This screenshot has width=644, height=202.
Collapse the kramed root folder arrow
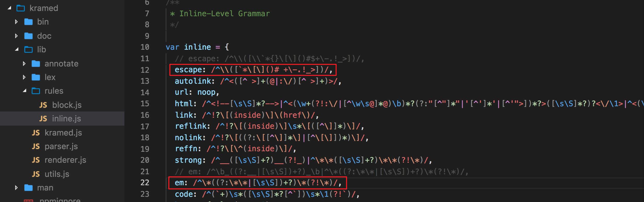[9, 8]
